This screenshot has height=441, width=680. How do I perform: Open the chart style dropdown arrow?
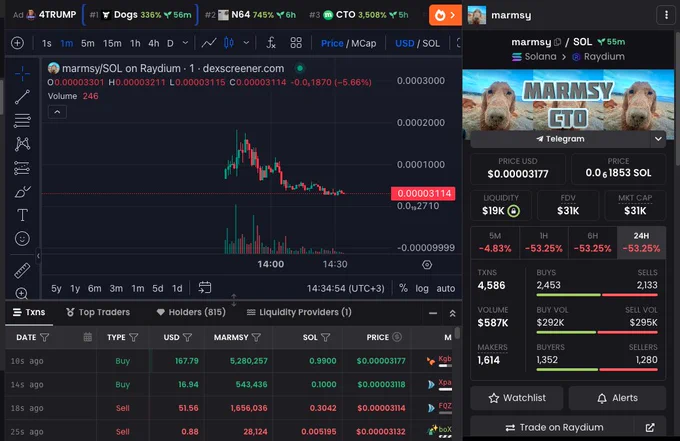coord(246,43)
